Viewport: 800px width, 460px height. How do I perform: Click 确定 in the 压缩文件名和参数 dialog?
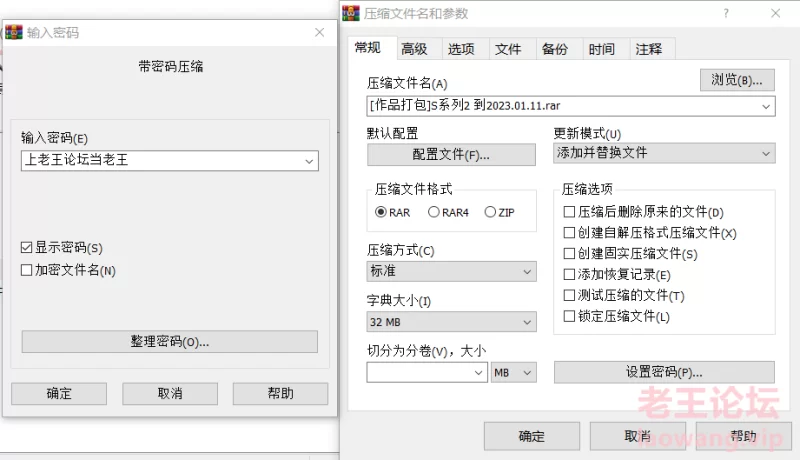532,436
